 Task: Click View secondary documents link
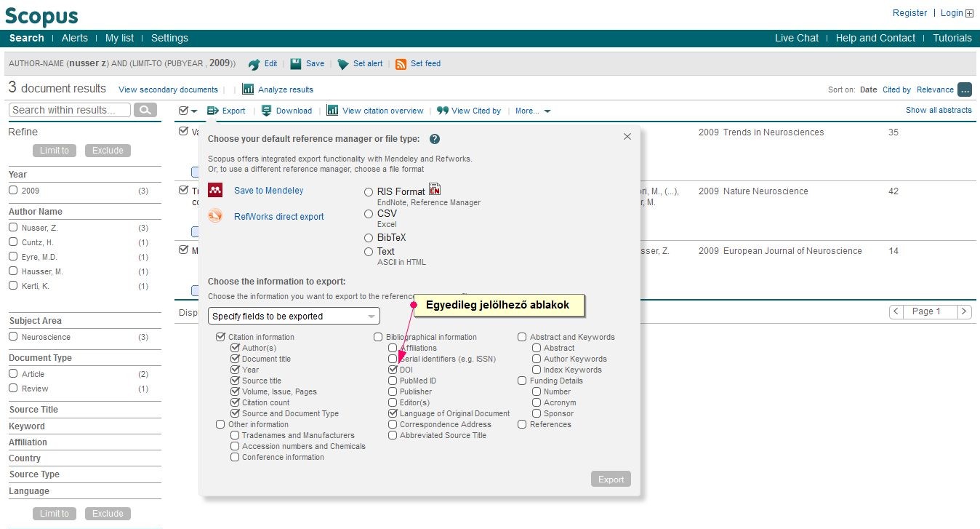[x=168, y=90]
